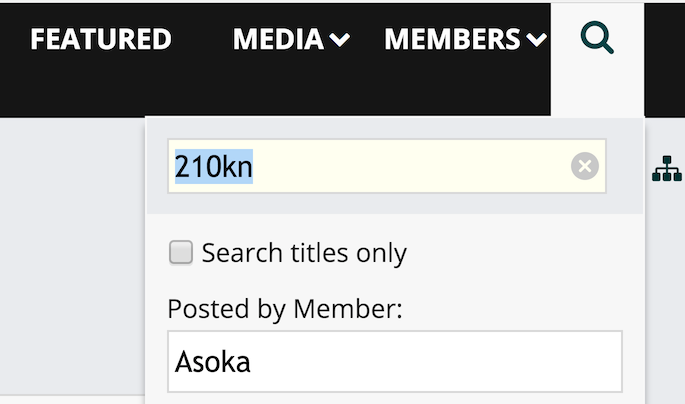Click the 'Asoka' member name text
The width and height of the screenshot is (685, 404).
click(213, 362)
